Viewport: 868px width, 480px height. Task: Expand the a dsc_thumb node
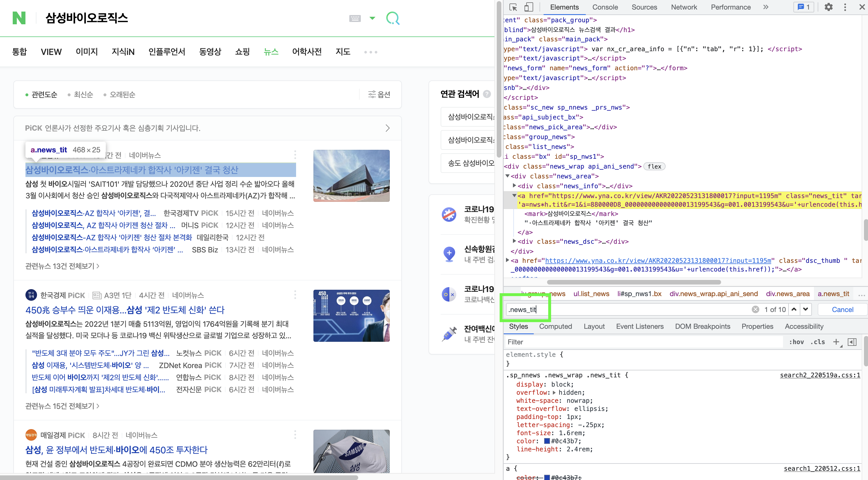pyautogui.click(x=507, y=260)
